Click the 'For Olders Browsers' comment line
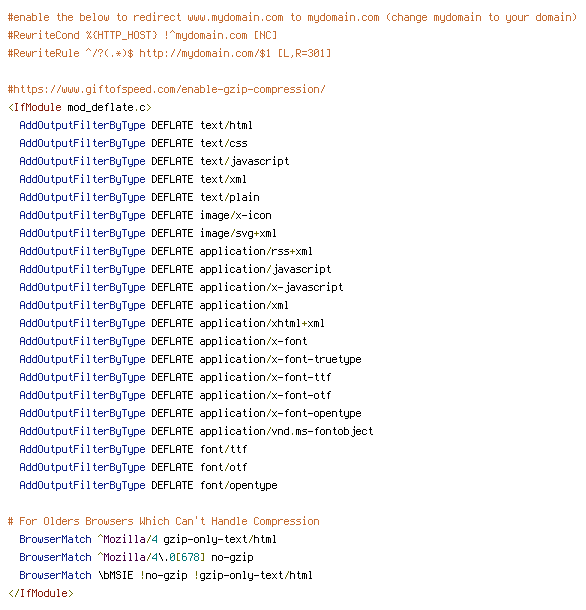This screenshot has height=610, width=586. 163,521
